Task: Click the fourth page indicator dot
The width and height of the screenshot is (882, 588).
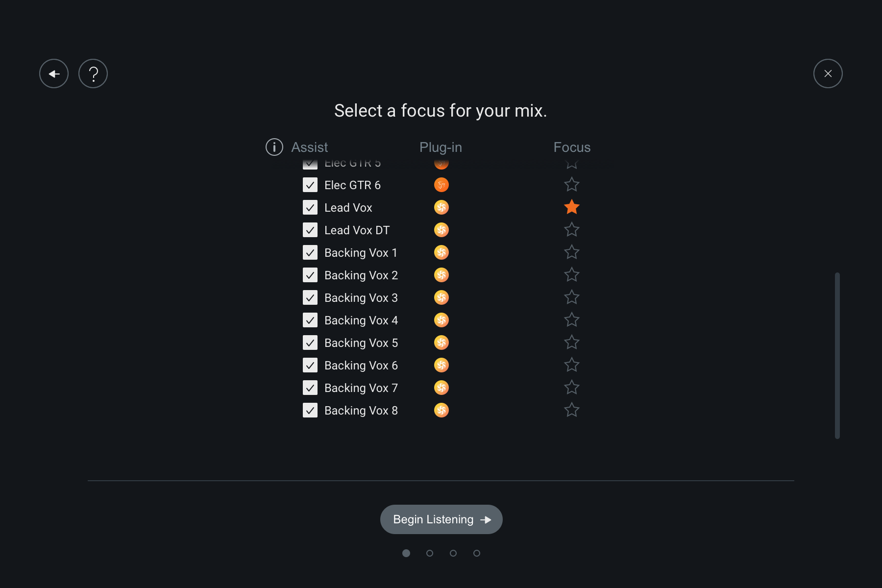Action: [x=477, y=553]
